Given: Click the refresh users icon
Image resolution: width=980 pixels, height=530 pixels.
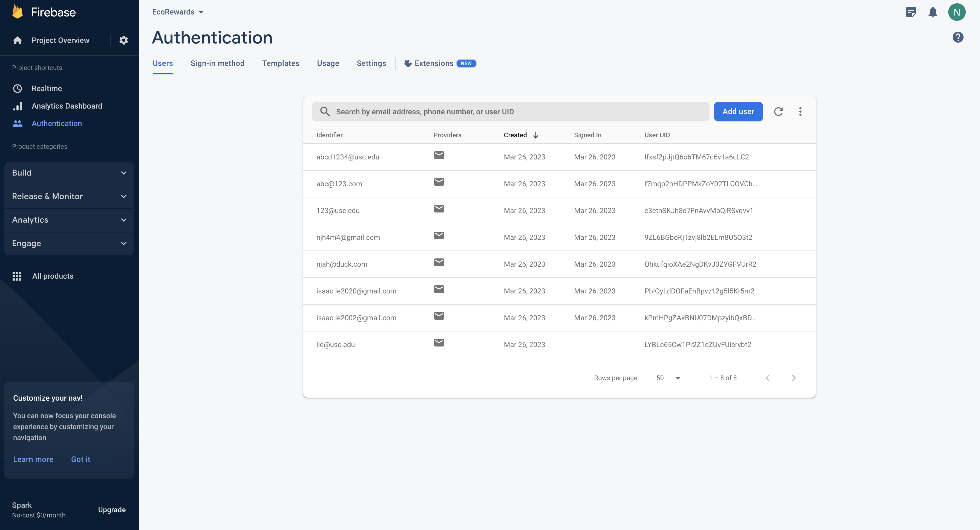Looking at the screenshot, I should click(778, 111).
